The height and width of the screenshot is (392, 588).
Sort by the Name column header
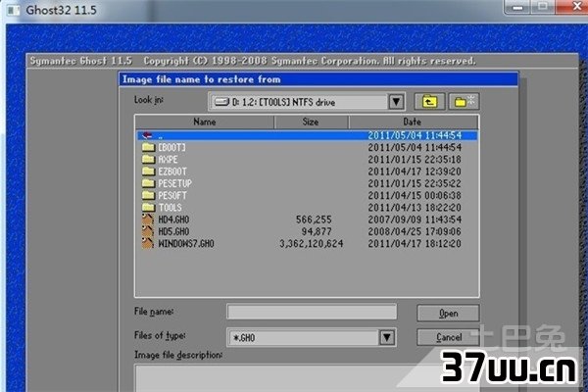pyautogui.click(x=205, y=122)
